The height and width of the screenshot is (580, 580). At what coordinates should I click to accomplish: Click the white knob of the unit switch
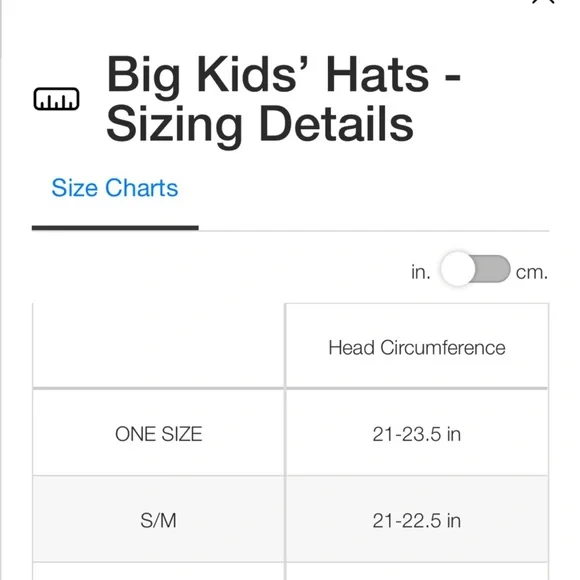pyautogui.click(x=458, y=269)
